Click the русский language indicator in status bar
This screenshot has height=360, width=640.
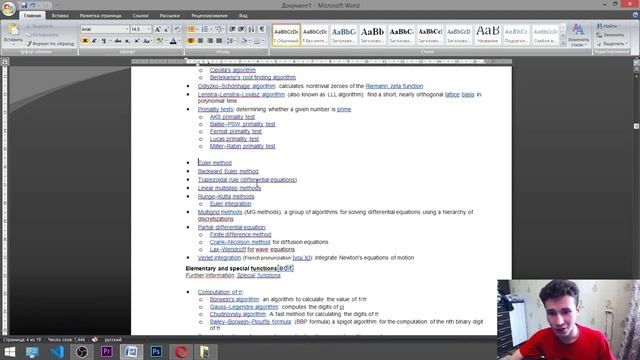[x=113, y=340]
